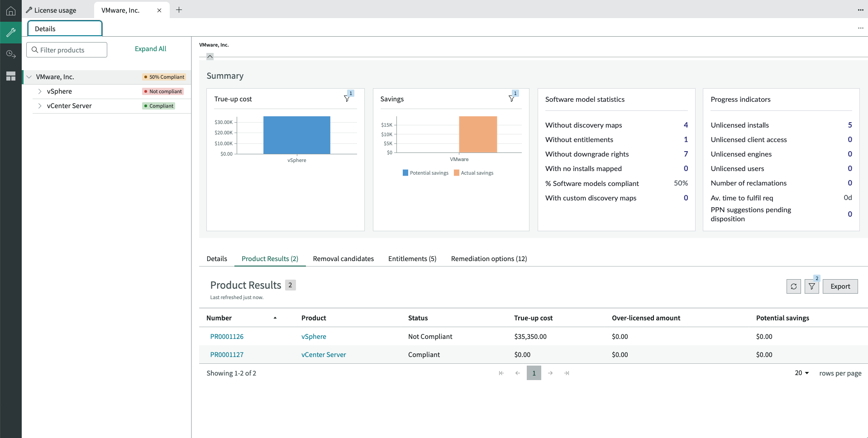Collapse VMware, Inc. tree node

[29, 77]
